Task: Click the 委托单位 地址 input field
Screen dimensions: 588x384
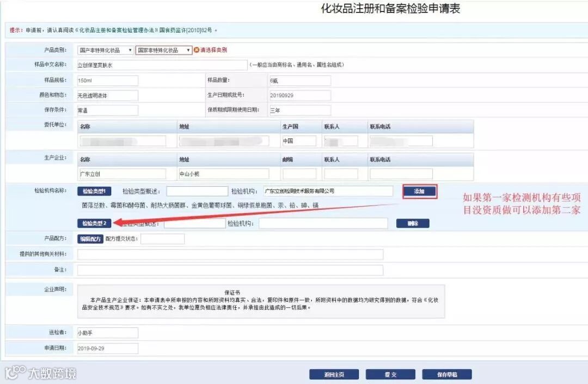Action: coord(224,141)
